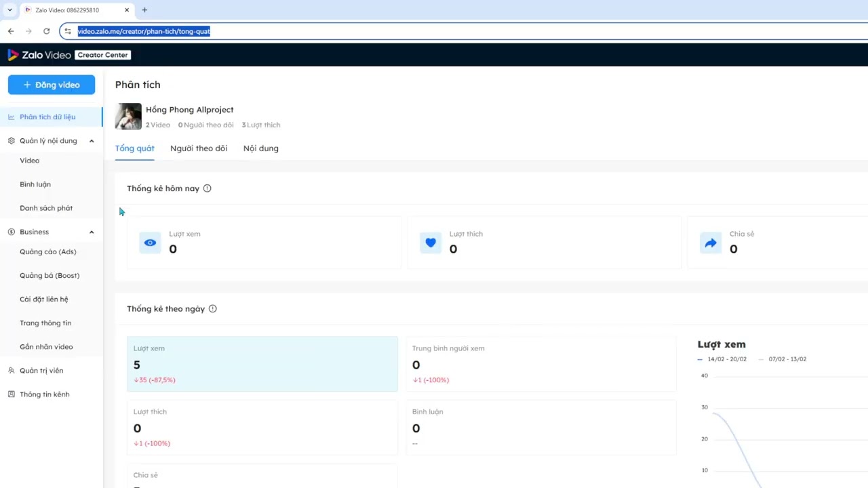Switch to the Người theo dõi tab
This screenshot has height=488, width=868.
tap(199, 148)
